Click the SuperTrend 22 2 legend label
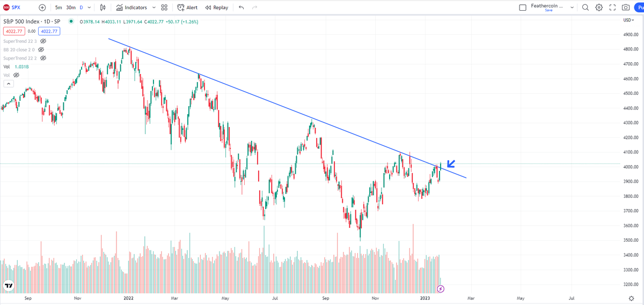The image size is (644, 305). click(x=20, y=58)
